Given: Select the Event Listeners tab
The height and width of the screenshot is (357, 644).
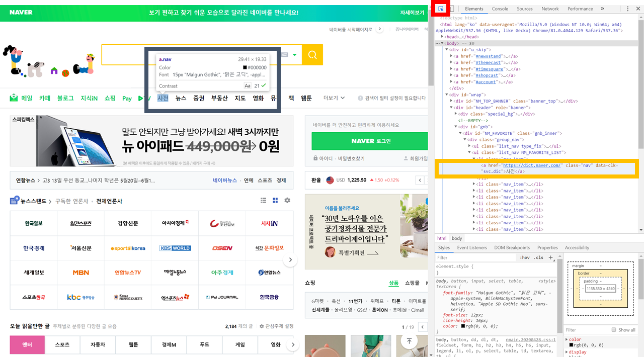Looking at the screenshot, I should pos(472,247).
